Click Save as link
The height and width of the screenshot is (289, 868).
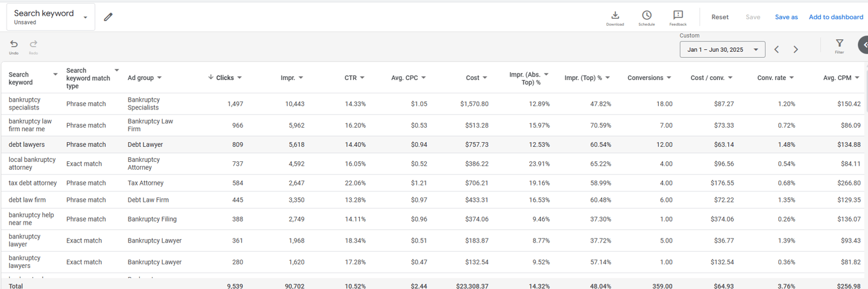click(x=786, y=17)
